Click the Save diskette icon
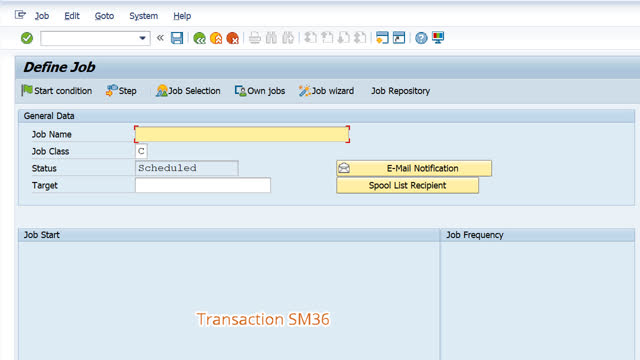 [177, 38]
